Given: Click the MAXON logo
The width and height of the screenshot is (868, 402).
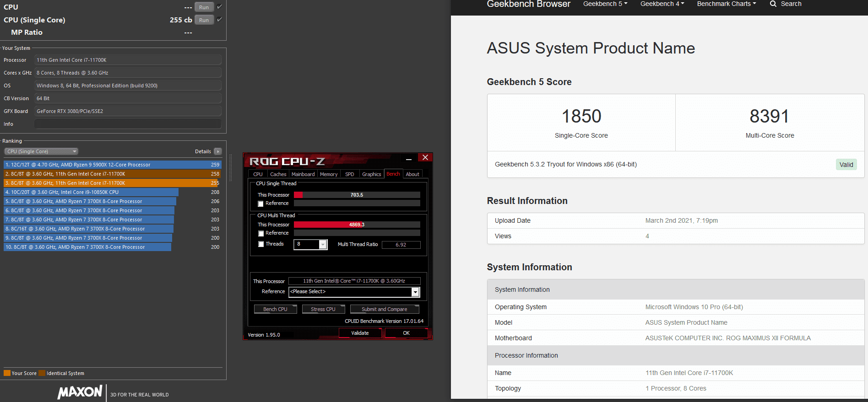Looking at the screenshot, I should point(80,392).
